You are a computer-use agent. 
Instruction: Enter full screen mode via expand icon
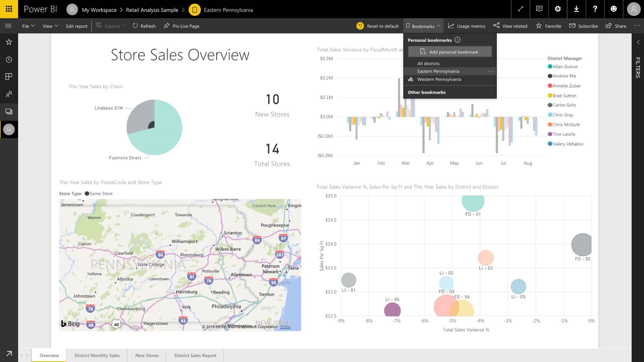[520, 9]
